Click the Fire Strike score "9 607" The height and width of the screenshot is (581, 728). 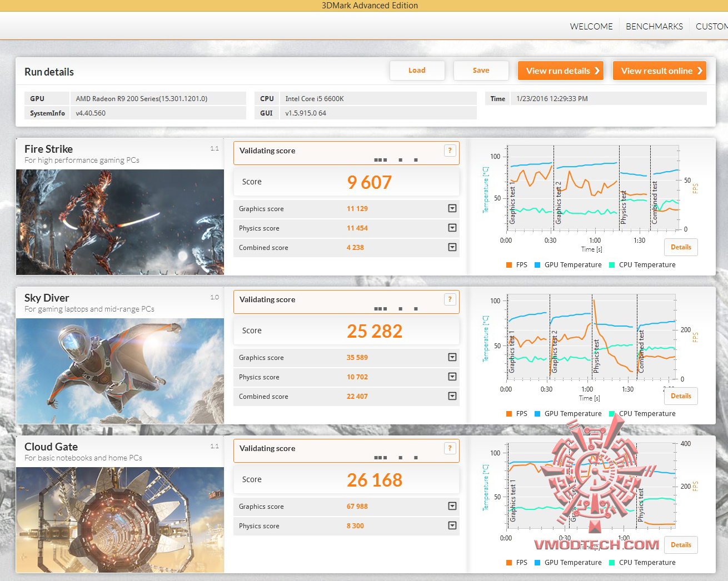[370, 182]
